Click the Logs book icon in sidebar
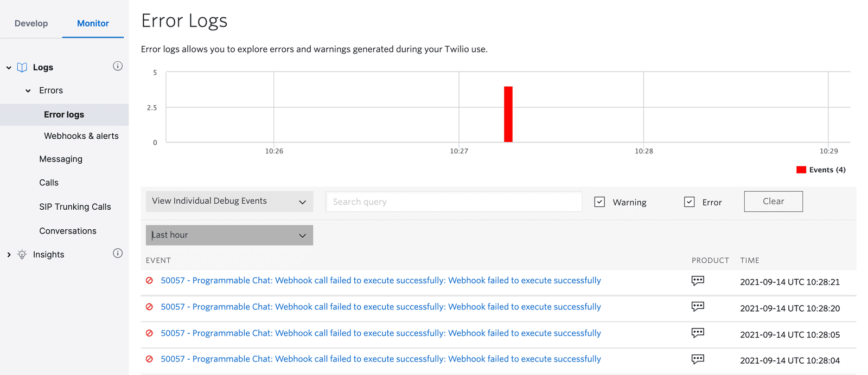The image size is (868, 375). [x=22, y=67]
